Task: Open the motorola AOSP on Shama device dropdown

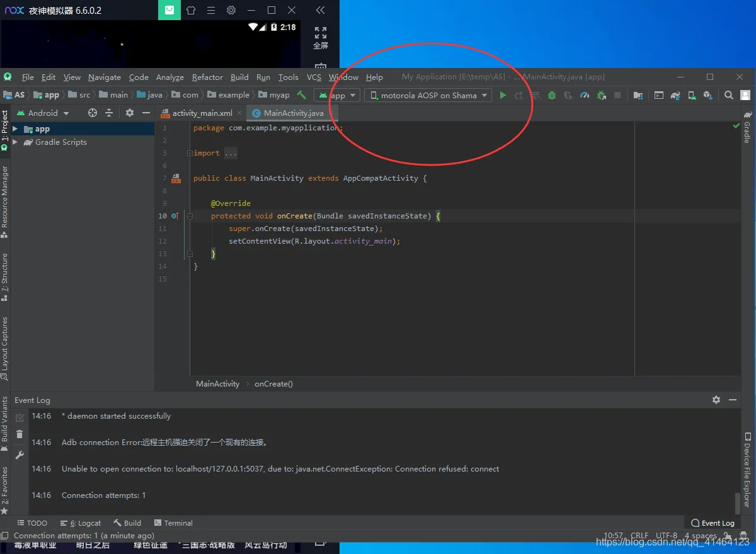Action: click(x=428, y=95)
